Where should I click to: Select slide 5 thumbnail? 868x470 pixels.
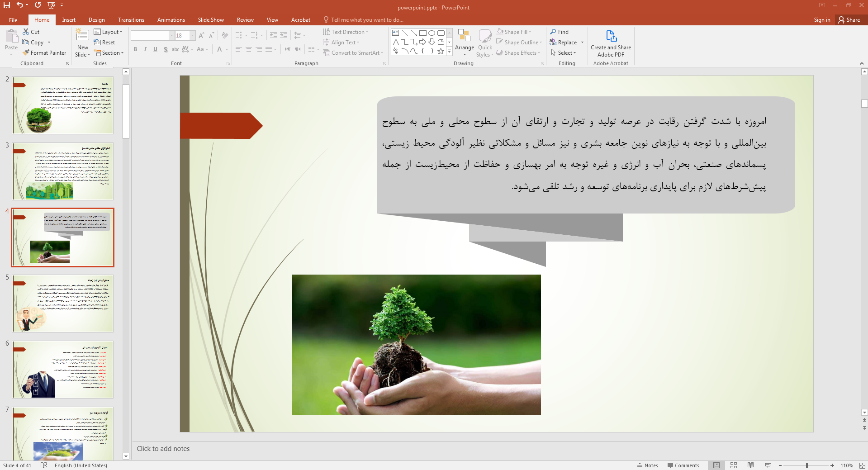click(x=63, y=304)
